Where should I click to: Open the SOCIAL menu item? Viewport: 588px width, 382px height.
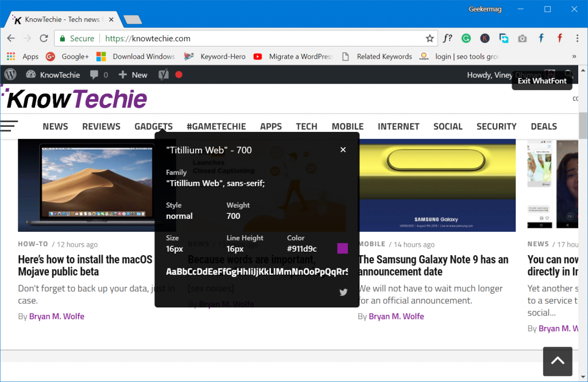[448, 127]
